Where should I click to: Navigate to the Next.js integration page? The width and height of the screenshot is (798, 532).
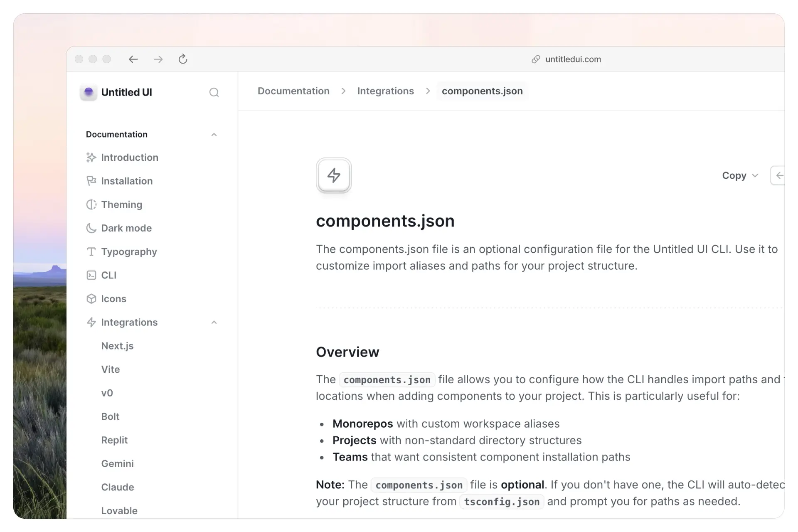[x=117, y=346]
